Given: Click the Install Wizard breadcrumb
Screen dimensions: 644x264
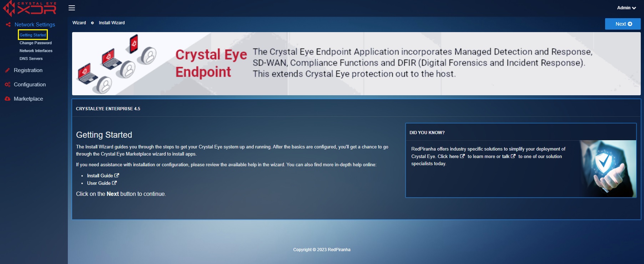Looking at the screenshot, I should click(x=112, y=23).
